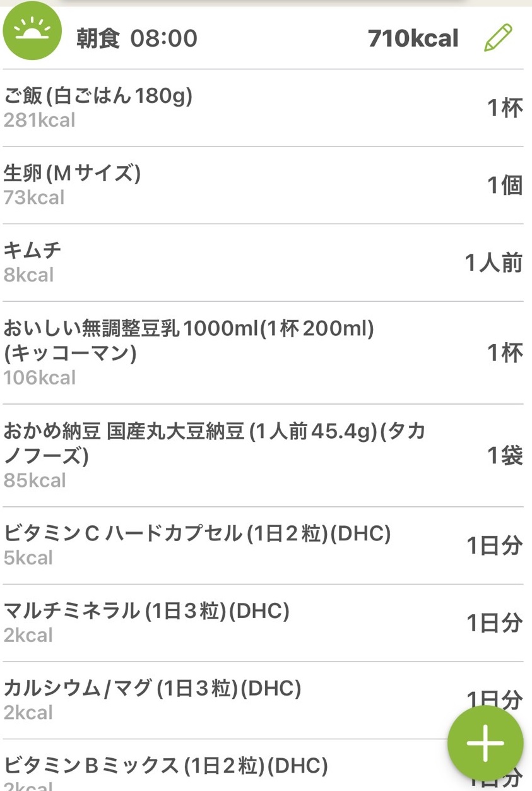Tap the 1杯 quantity for soy milk
Screen dimensions: 532x791
coord(505,353)
